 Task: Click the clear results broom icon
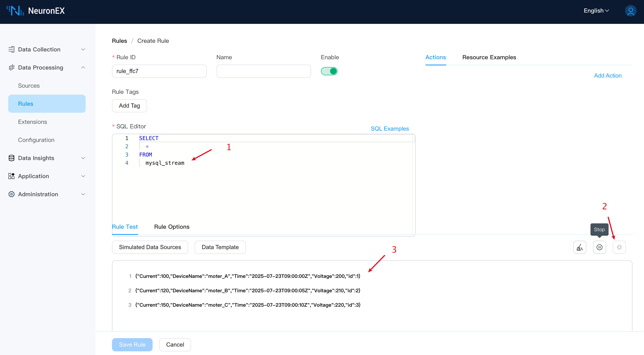[579, 247]
